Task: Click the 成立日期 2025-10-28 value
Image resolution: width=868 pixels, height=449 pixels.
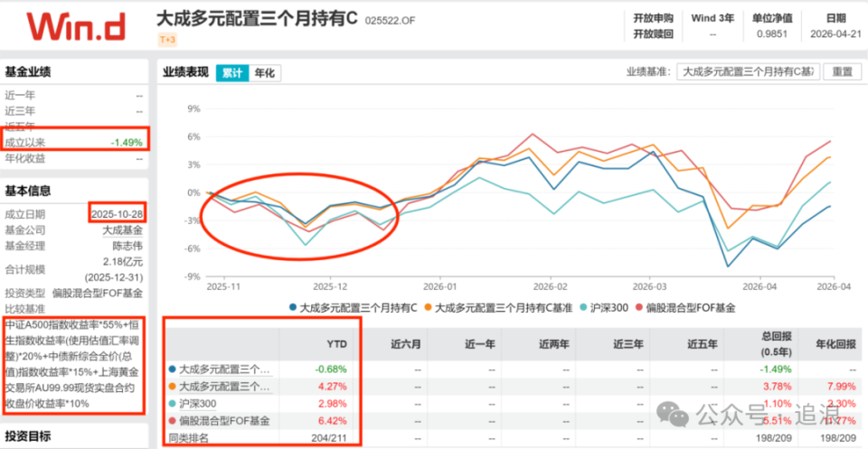Action: [x=117, y=214]
